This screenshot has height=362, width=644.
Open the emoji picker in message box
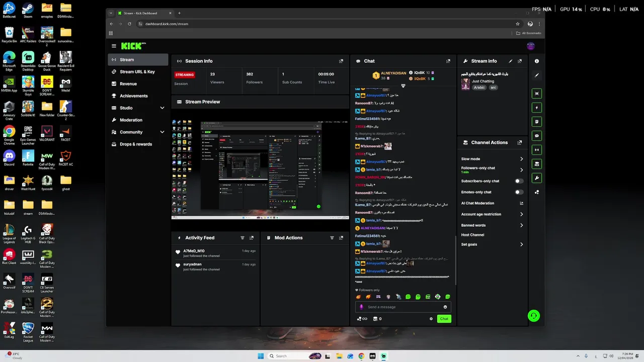445,307
